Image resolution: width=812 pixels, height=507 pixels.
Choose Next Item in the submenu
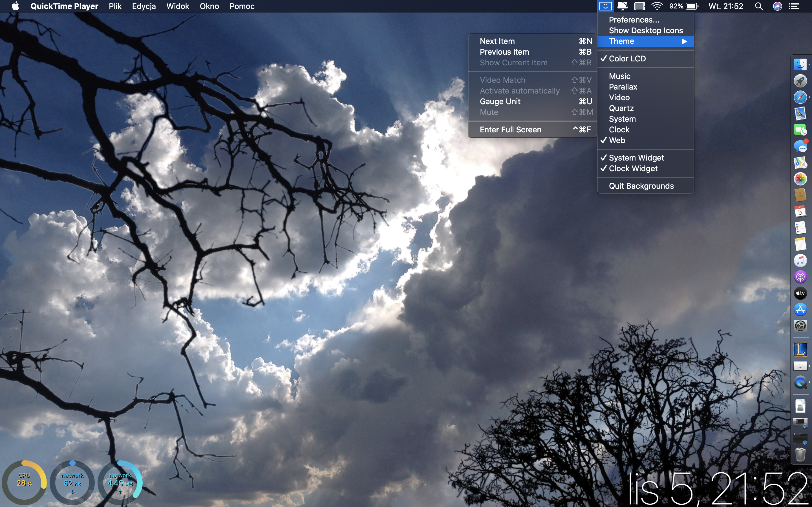pyautogui.click(x=497, y=41)
